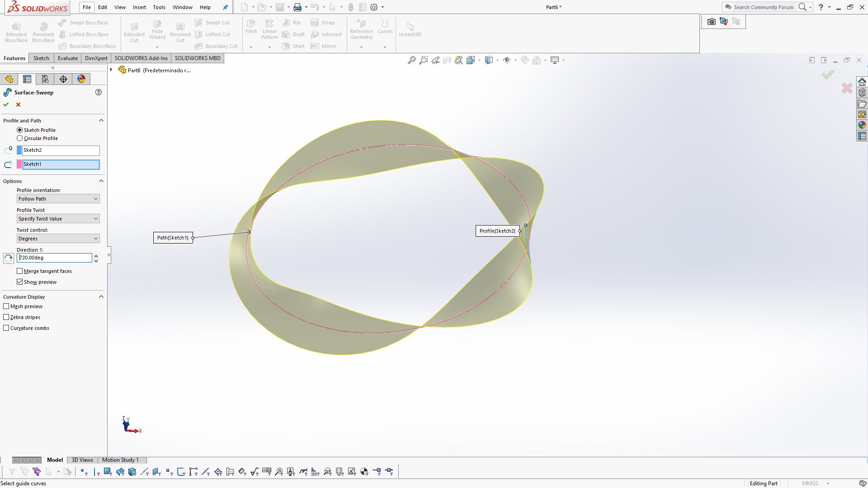Image resolution: width=868 pixels, height=488 pixels.
Task: Enable the Zebra stripes display option
Action: coord(6,317)
